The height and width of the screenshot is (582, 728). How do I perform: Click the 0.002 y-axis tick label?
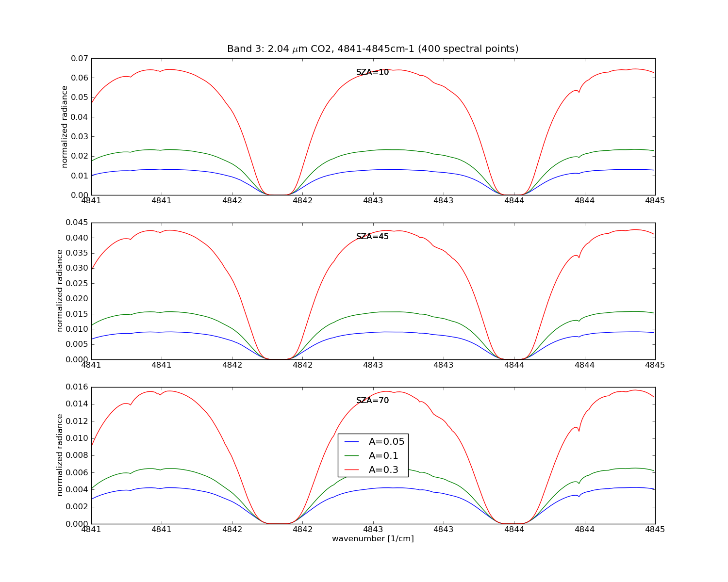coord(77,506)
